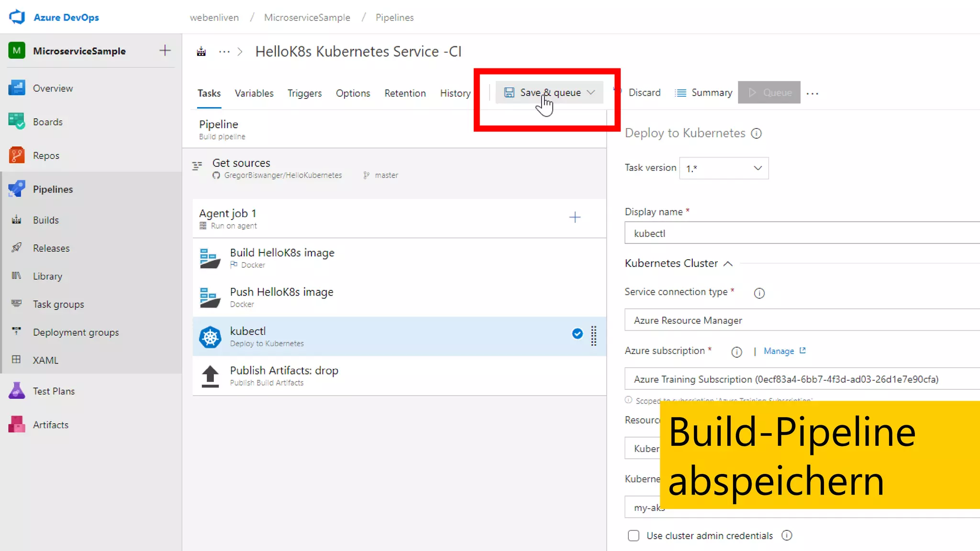This screenshot has width=980, height=551.
Task: Select the Push HelloK8s image Docker icon
Action: pyautogui.click(x=210, y=298)
